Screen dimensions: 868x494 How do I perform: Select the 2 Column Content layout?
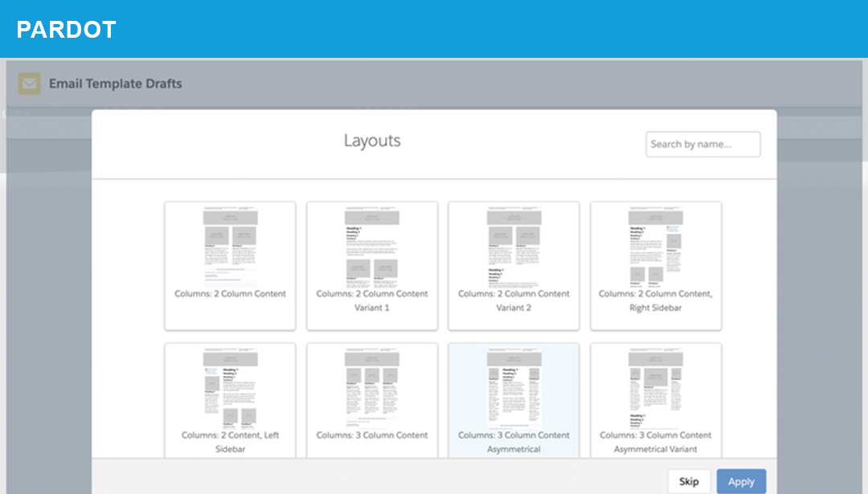pos(230,246)
